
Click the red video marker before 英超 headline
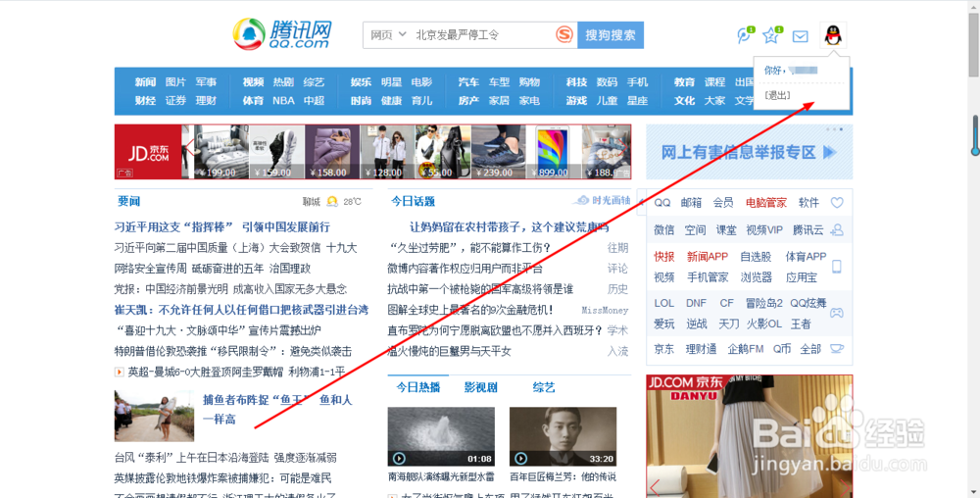tap(119, 372)
